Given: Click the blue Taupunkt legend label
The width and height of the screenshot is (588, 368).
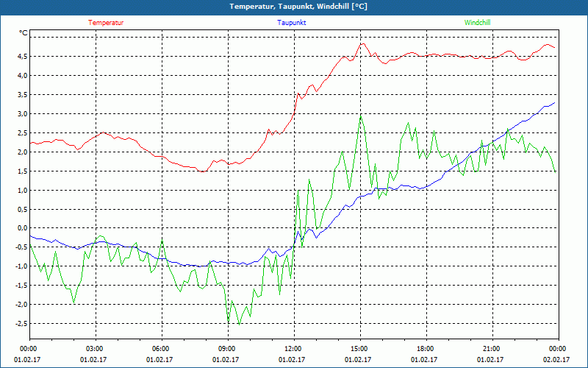Looking at the screenshot, I should point(292,23).
